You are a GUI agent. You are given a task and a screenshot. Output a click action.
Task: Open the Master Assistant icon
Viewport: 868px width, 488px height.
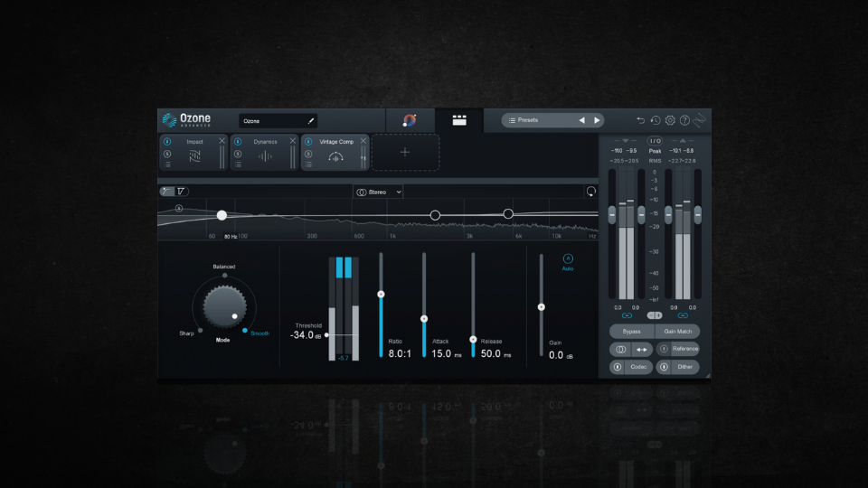pos(410,120)
